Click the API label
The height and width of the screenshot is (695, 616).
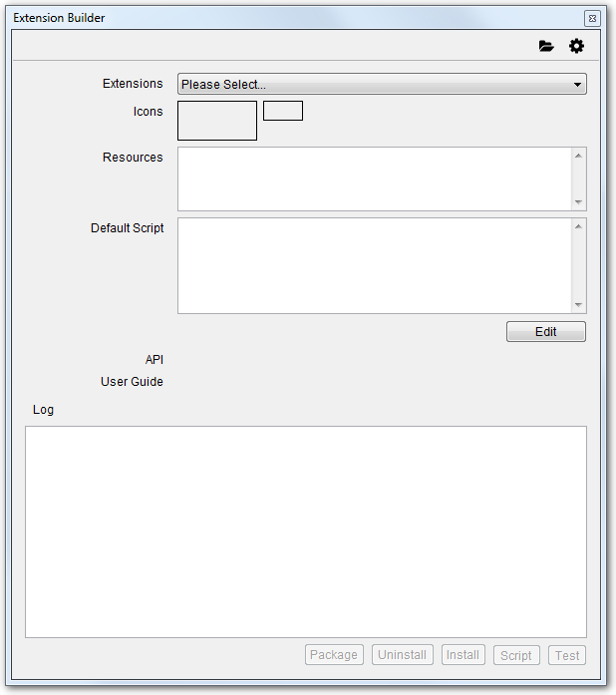coord(154,359)
